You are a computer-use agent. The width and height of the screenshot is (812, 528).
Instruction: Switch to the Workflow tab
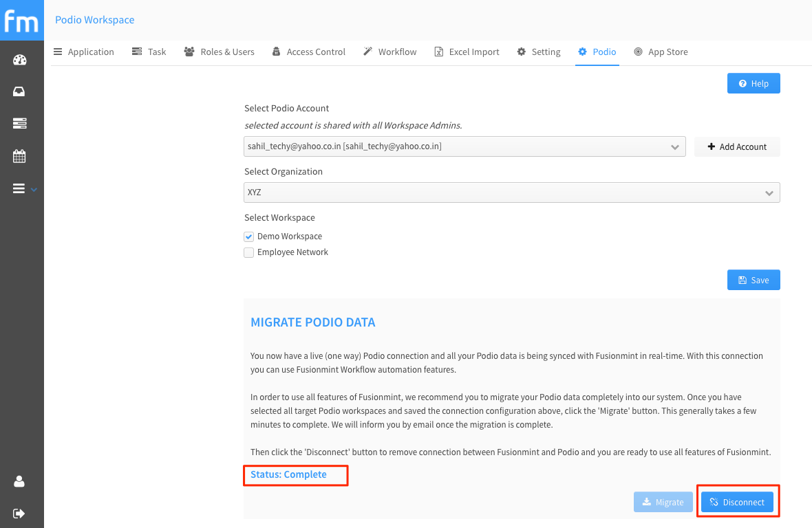pos(390,52)
